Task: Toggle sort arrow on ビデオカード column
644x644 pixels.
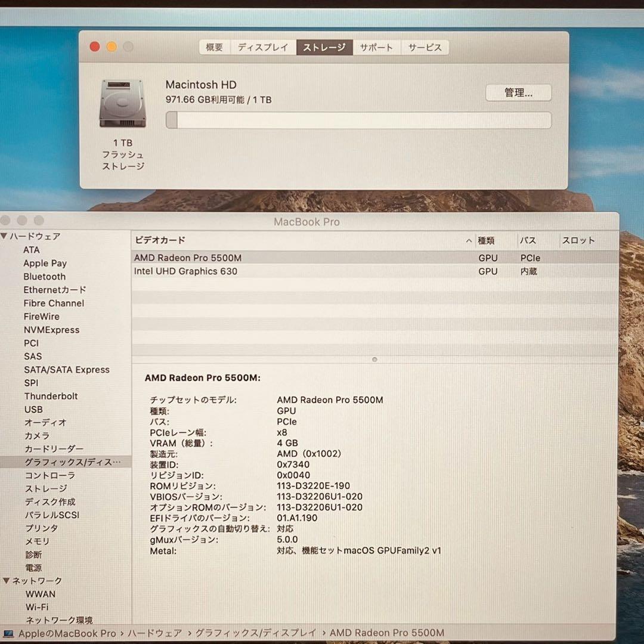Action: 469,240
